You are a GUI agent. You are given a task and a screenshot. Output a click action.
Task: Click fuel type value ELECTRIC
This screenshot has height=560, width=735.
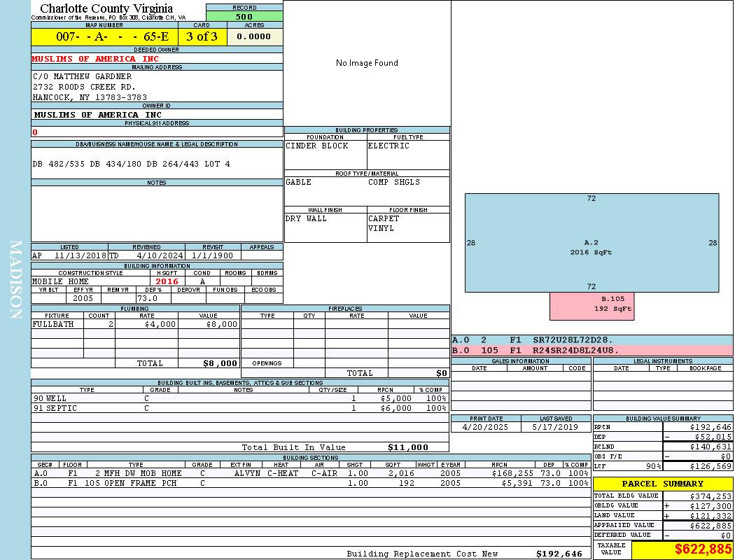pos(388,146)
